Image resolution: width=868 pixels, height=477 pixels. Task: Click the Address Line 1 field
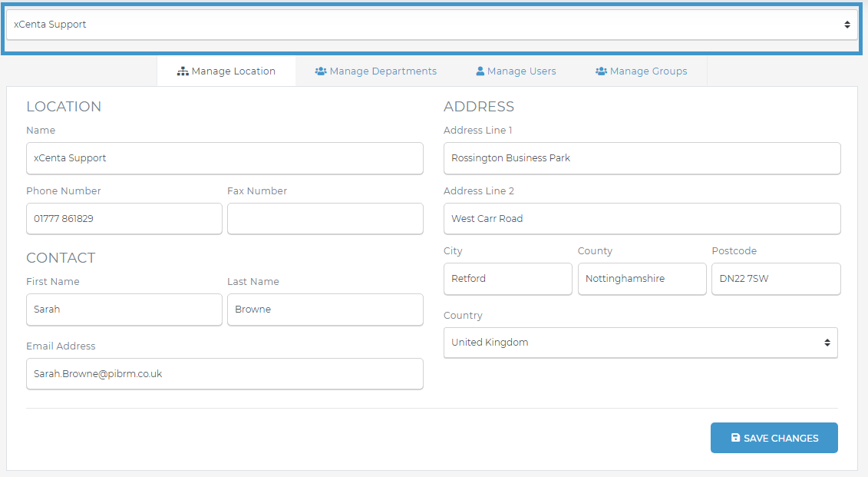642,158
